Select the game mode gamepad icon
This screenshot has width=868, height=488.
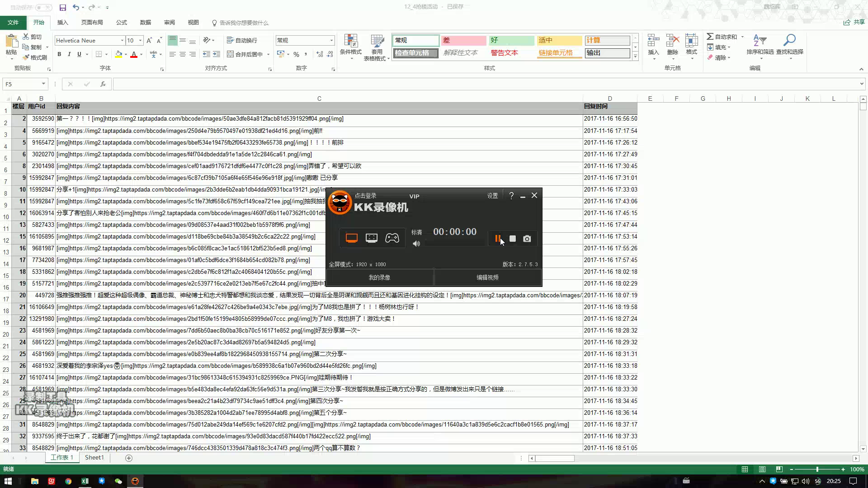tap(392, 238)
